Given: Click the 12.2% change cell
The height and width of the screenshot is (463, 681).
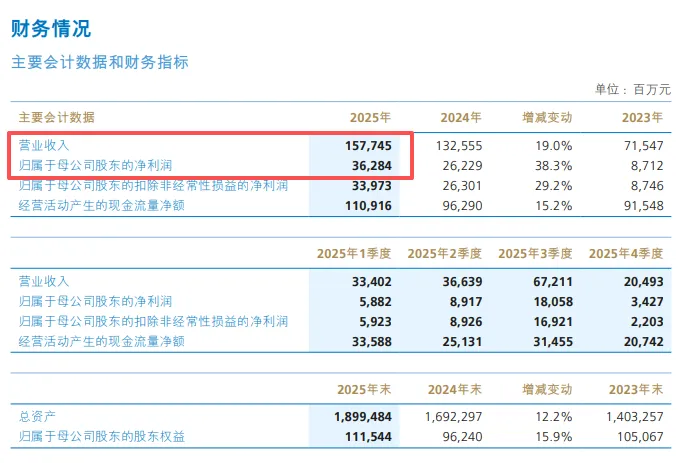Looking at the screenshot, I should [554, 417].
